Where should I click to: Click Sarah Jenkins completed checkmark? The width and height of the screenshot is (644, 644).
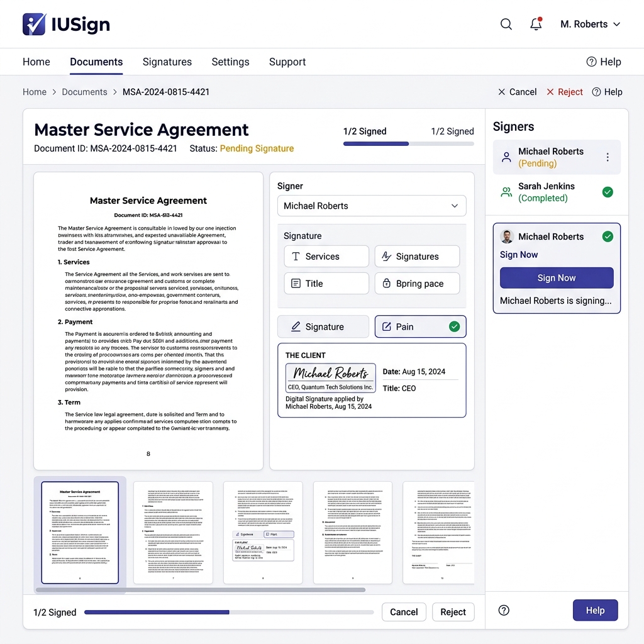(607, 192)
